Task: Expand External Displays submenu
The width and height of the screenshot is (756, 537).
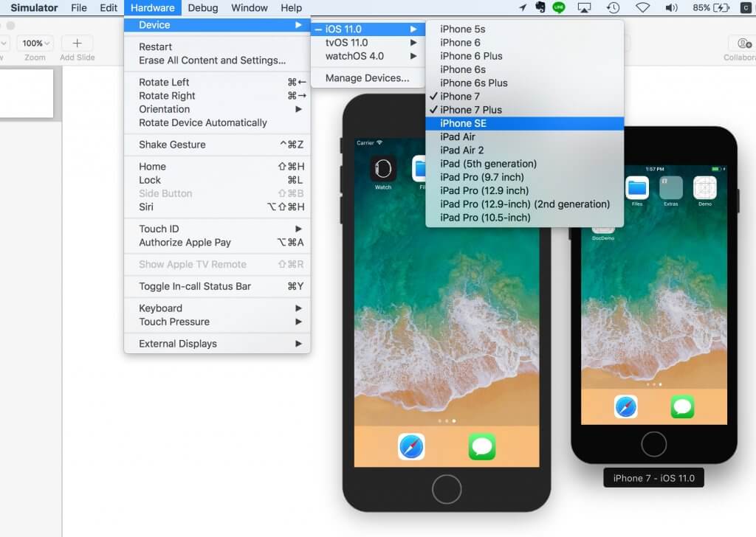Action: pyautogui.click(x=217, y=344)
